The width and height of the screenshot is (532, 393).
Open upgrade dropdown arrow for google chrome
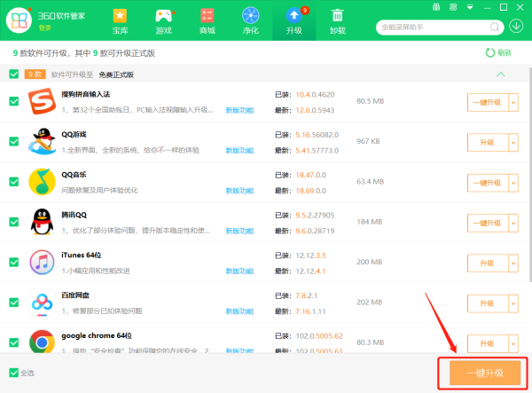513,344
